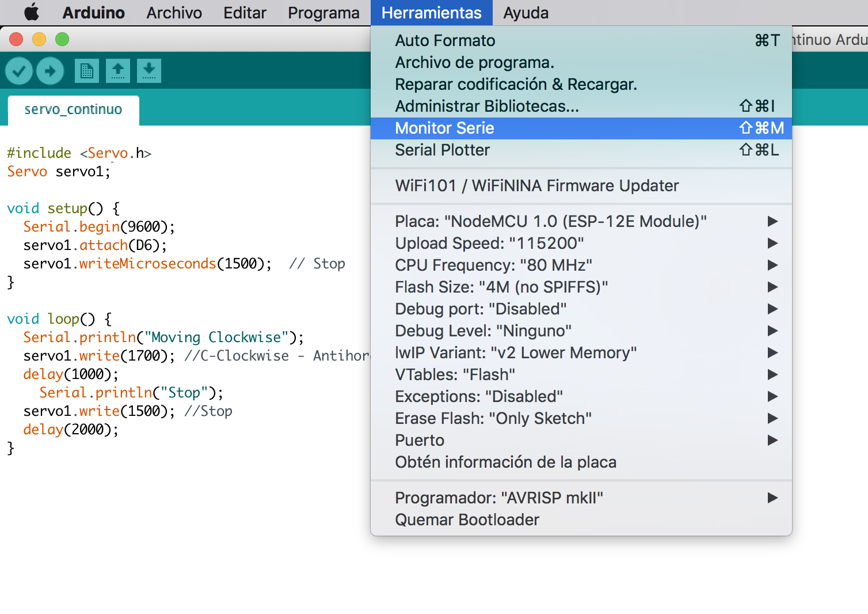Screen dimensions: 868x614
Task: Click the servo1.write(1700) code line
Action: coord(196,356)
